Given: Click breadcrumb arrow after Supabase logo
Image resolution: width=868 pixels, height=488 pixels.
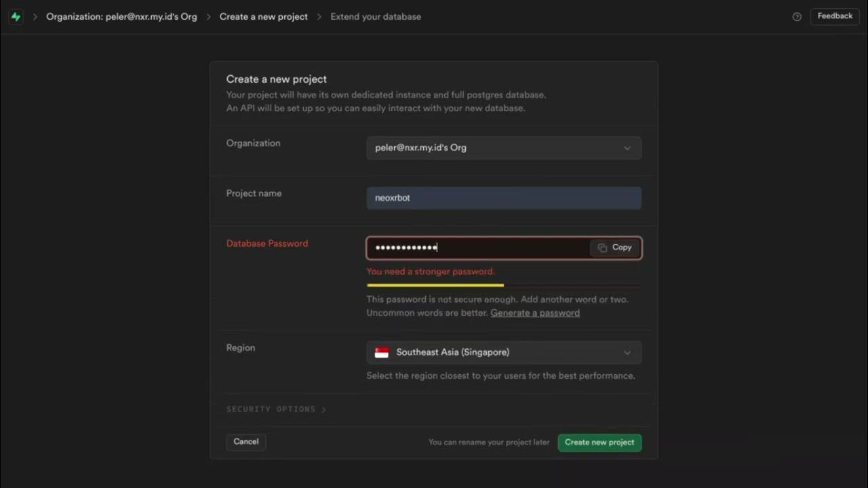Looking at the screenshot, I should [35, 17].
